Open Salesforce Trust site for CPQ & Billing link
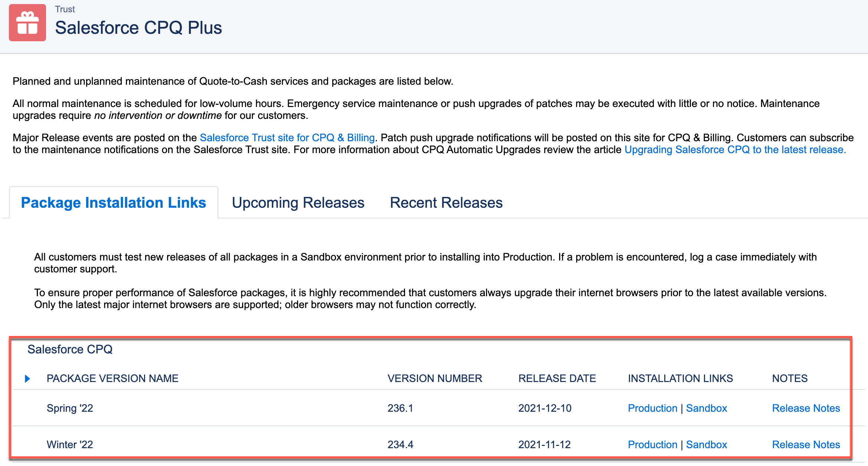The image size is (868, 466). click(x=287, y=137)
